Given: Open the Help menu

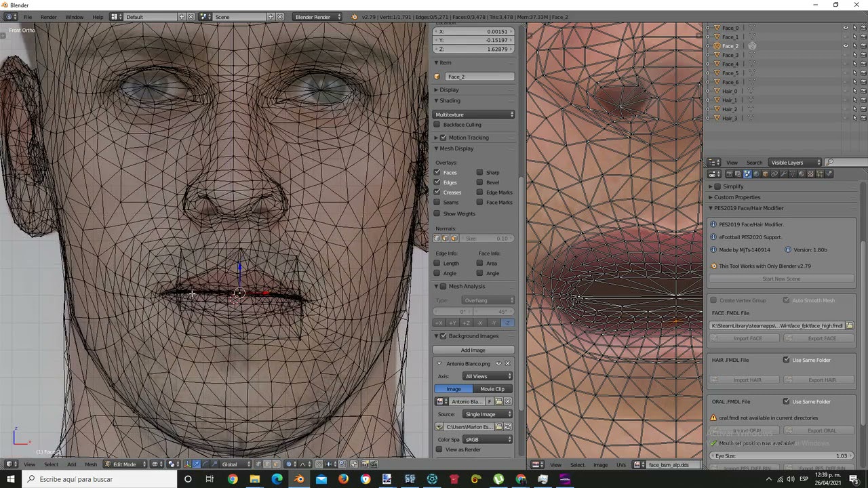Looking at the screenshot, I should (x=98, y=16).
